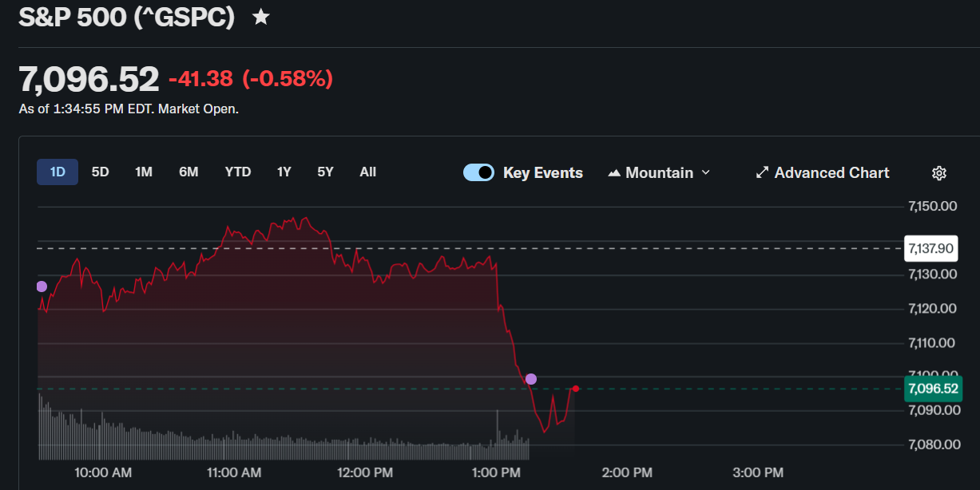Click the -41.38 price change value
Viewport: 980px width, 490px height.
tap(200, 78)
